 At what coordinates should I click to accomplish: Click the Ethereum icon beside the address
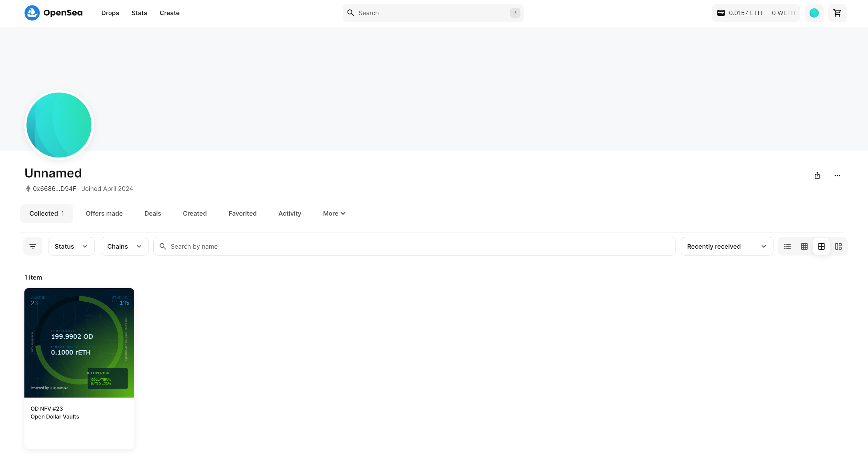pos(28,188)
